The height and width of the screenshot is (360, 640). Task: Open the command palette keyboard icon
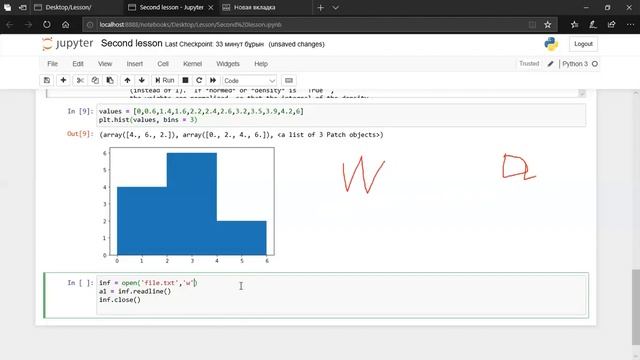pos(289,80)
